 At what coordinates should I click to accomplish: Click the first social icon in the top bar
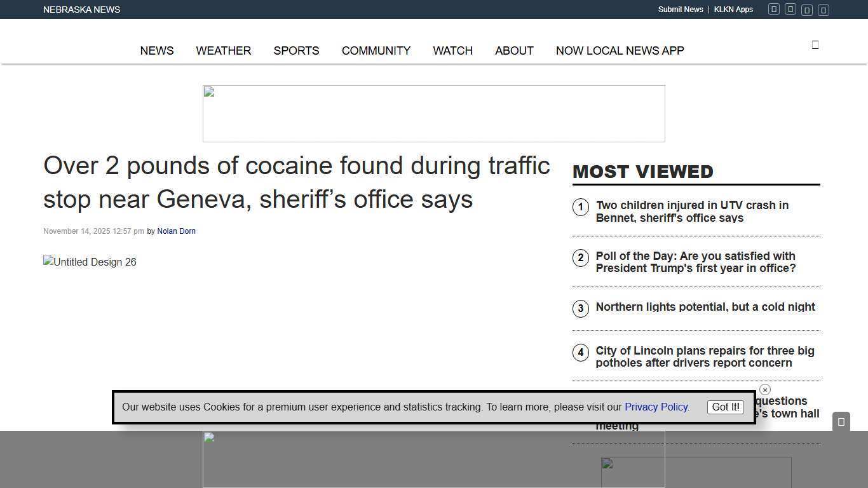pyautogui.click(x=774, y=10)
